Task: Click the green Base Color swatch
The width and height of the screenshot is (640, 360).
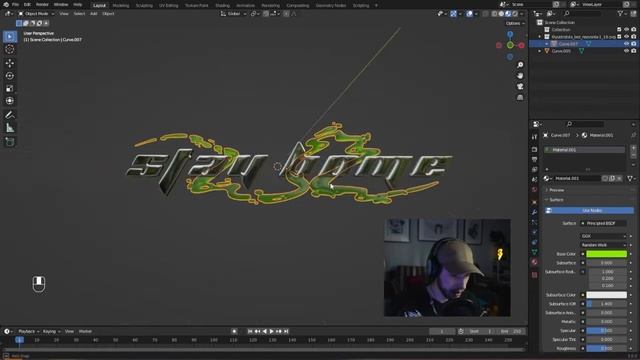Action: pyautogui.click(x=607, y=254)
